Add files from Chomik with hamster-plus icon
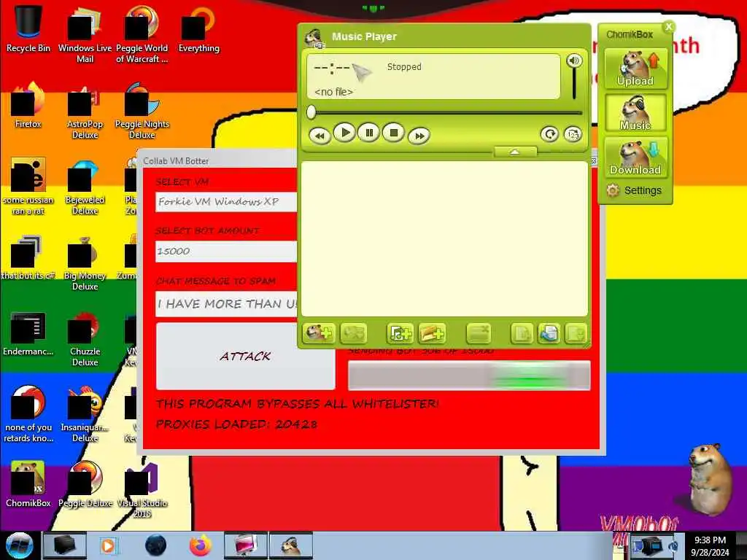 (x=319, y=332)
